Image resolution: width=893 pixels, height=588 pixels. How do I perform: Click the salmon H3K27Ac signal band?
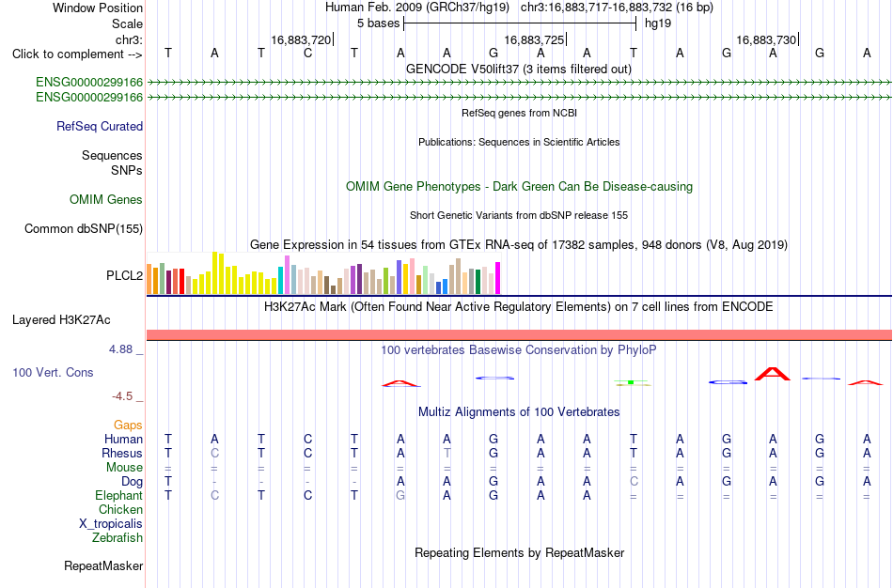point(520,334)
